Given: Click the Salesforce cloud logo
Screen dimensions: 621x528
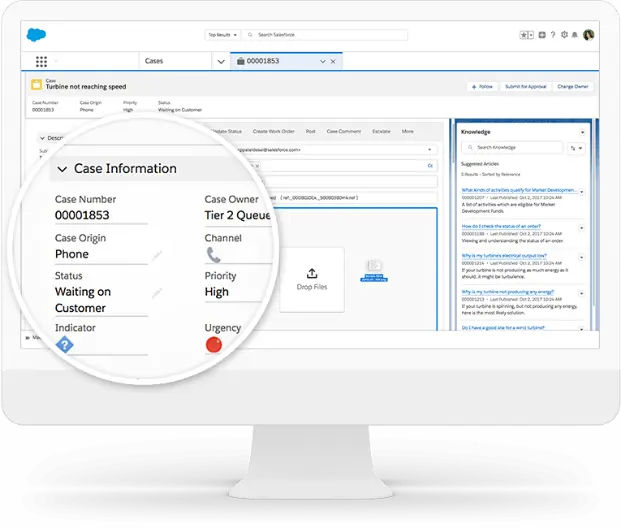Looking at the screenshot, I should (36, 35).
